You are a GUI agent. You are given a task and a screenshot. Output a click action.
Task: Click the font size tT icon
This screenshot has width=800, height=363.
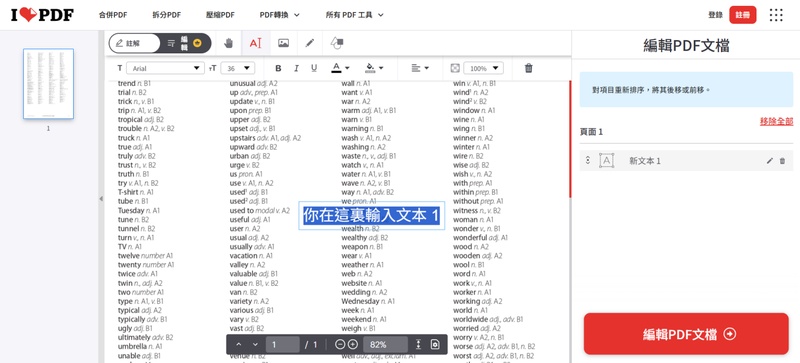tap(213, 68)
